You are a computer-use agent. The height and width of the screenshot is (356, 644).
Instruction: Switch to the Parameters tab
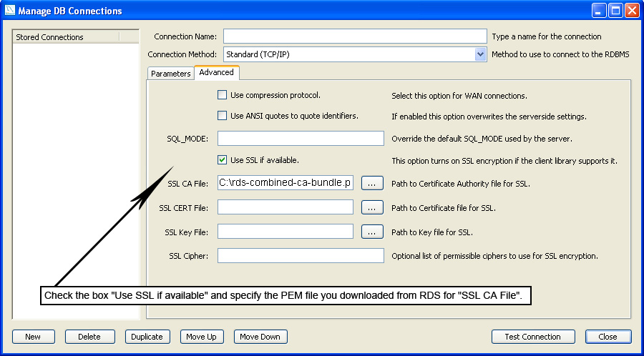(170, 74)
